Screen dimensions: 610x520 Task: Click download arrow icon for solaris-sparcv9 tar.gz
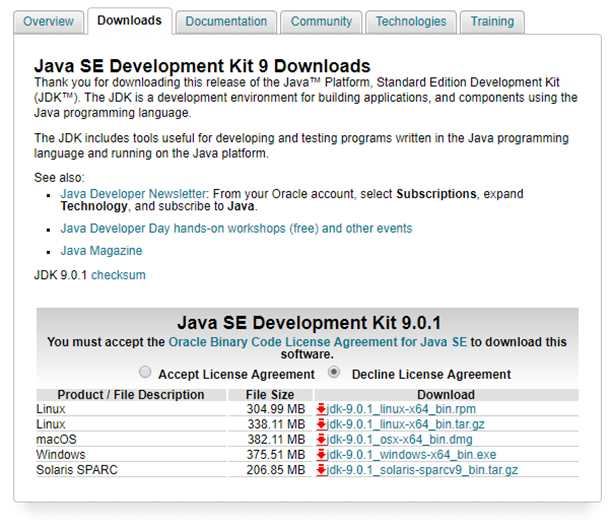click(x=321, y=470)
